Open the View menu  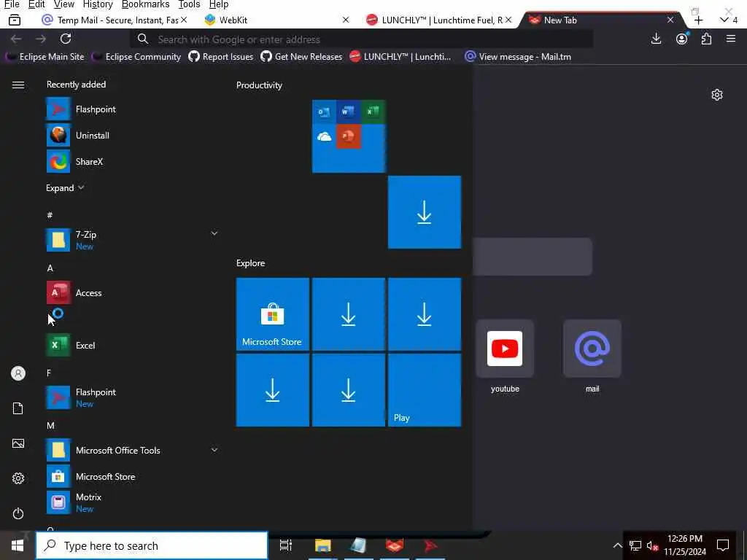[x=64, y=4]
